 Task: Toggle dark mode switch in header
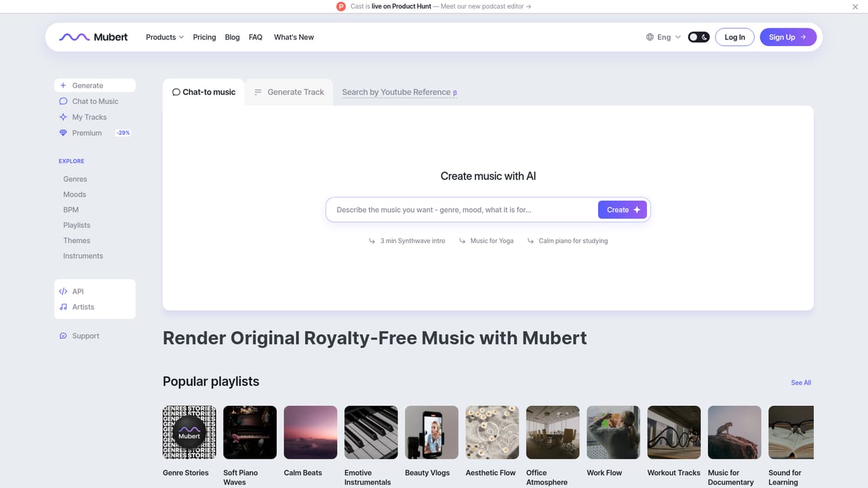[x=698, y=37]
